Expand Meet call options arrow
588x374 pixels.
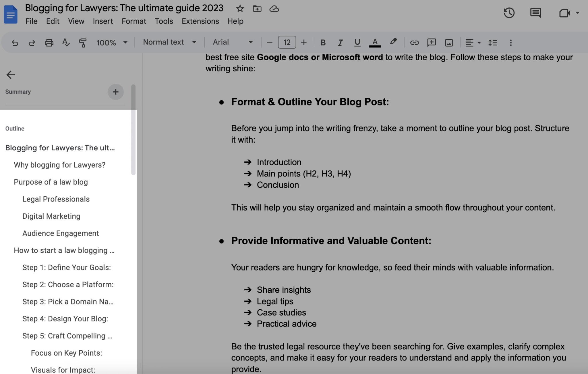point(577,13)
